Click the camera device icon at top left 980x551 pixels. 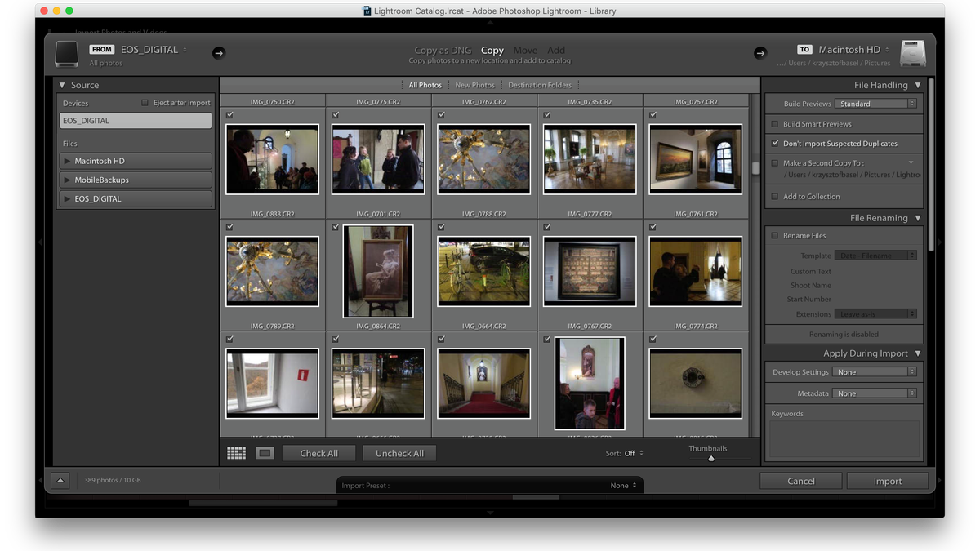pyautogui.click(x=66, y=53)
